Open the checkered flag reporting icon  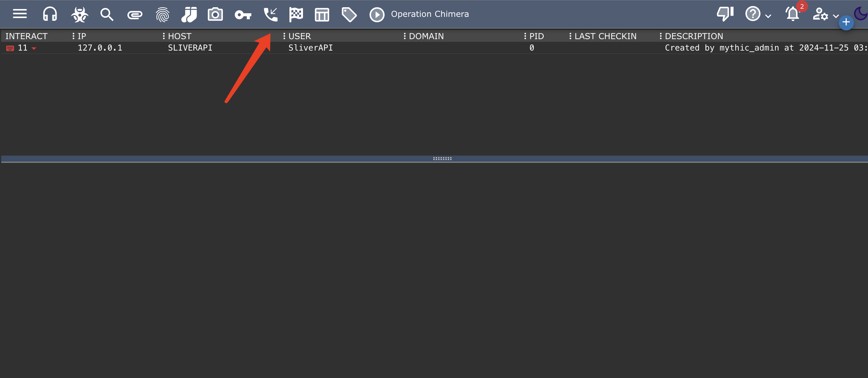point(296,14)
